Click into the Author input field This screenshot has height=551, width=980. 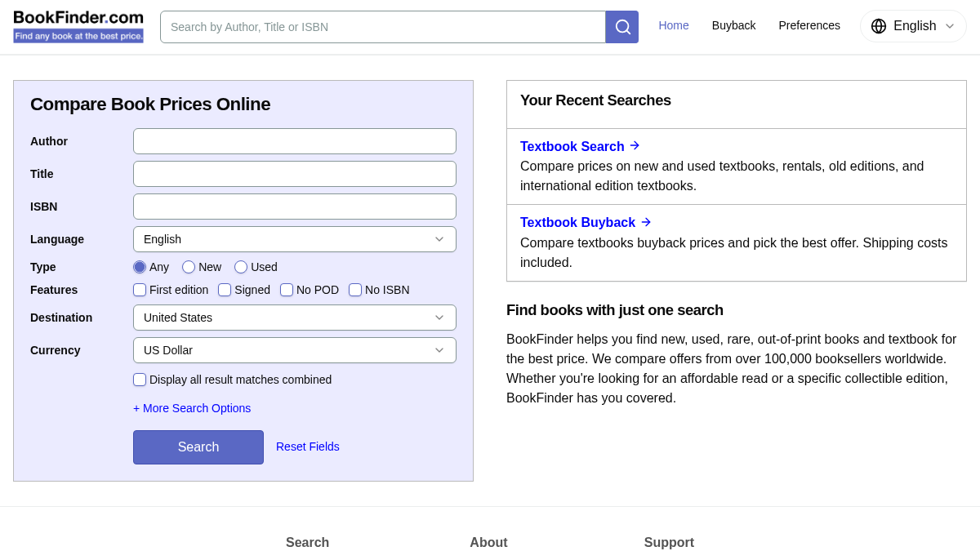pos(295,141)
